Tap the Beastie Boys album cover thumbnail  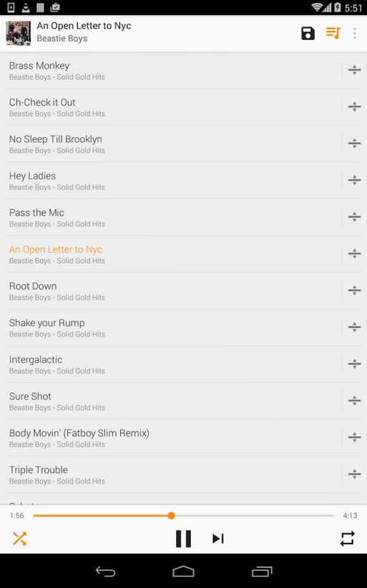pyautogui.click(x=18, y=34)
